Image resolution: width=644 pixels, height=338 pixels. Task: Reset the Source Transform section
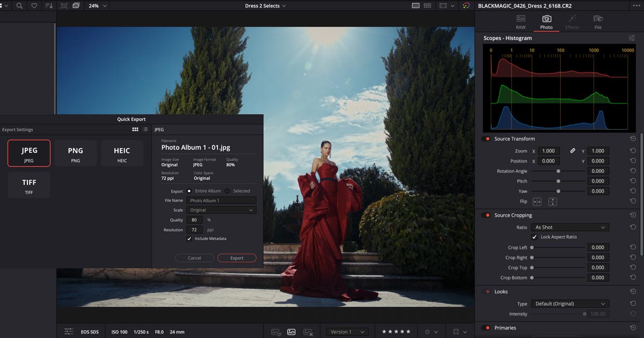[x=633, y=139]
